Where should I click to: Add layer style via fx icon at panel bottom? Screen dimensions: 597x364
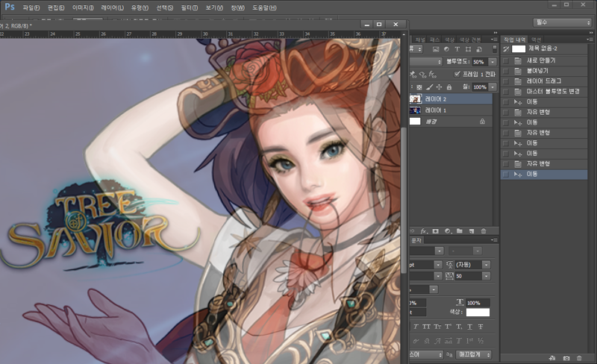coord(424,231)
